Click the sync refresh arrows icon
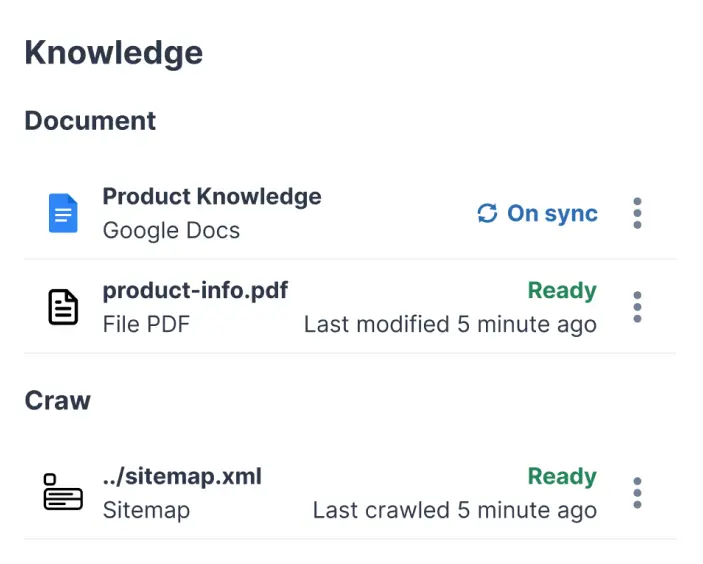Viewport: 703px width, 564px height. tap(487, 213)
